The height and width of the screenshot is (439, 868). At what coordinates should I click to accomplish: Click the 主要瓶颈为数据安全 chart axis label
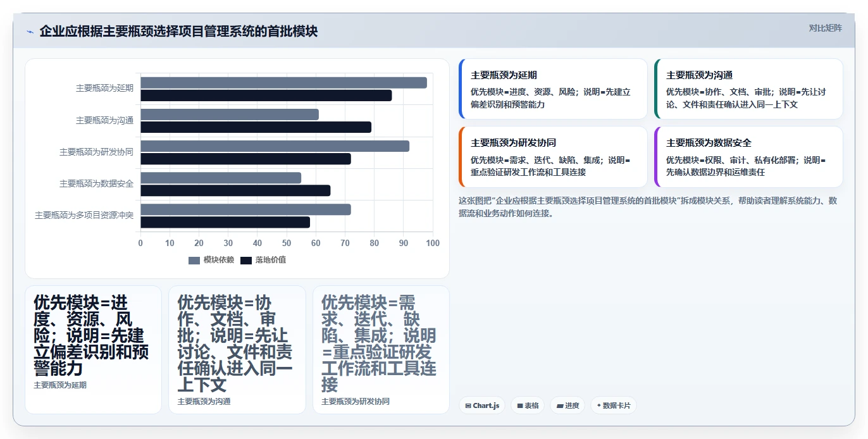96,183
